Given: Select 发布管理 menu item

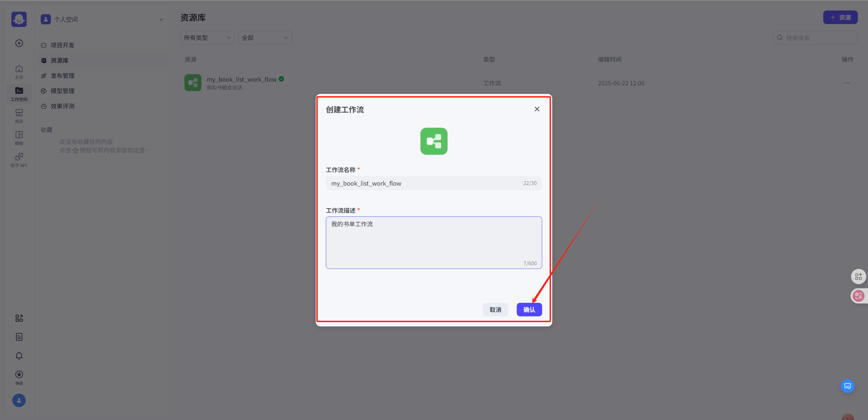Looking at the screenshot, I should [x=62, y=76].
